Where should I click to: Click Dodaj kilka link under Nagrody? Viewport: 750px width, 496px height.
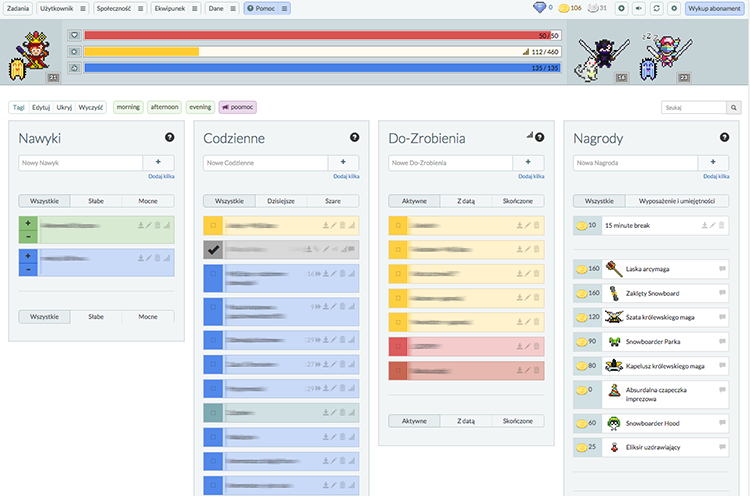click(x=716, y=176)
